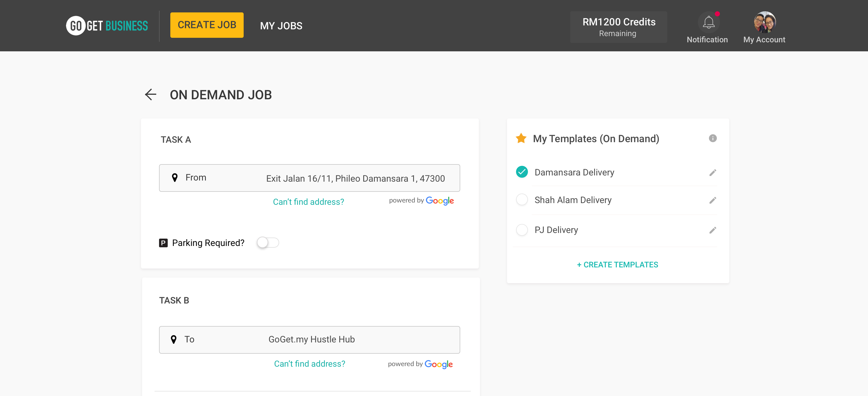
Task: Click Can't find address under Task A
Action: tap(308, 202)
